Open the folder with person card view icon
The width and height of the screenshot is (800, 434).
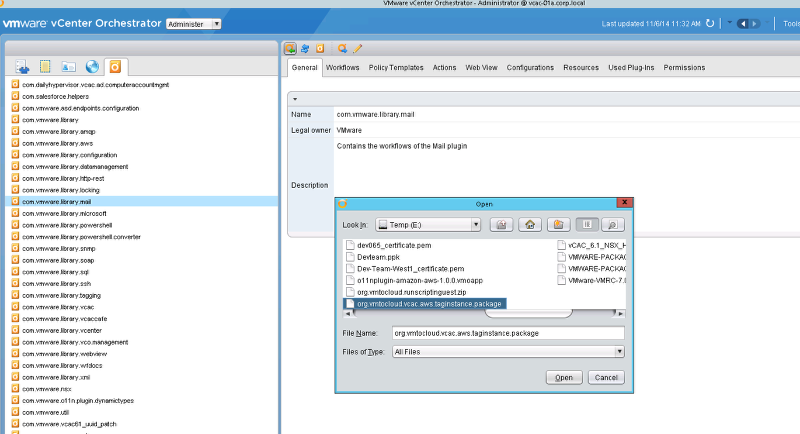coord(68,67)
